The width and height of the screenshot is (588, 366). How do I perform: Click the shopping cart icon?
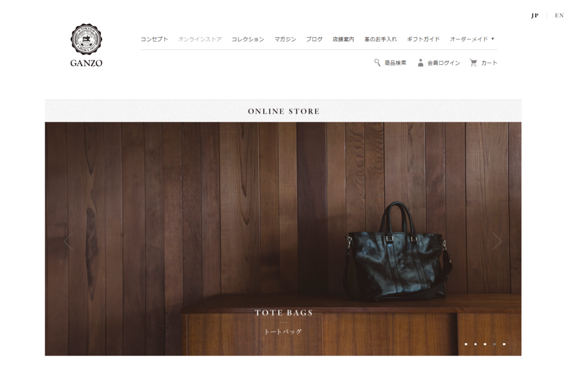click(473, 63)
